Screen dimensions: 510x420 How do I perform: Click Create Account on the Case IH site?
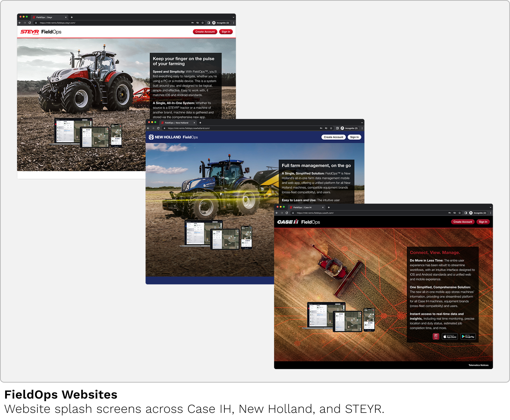463,222
